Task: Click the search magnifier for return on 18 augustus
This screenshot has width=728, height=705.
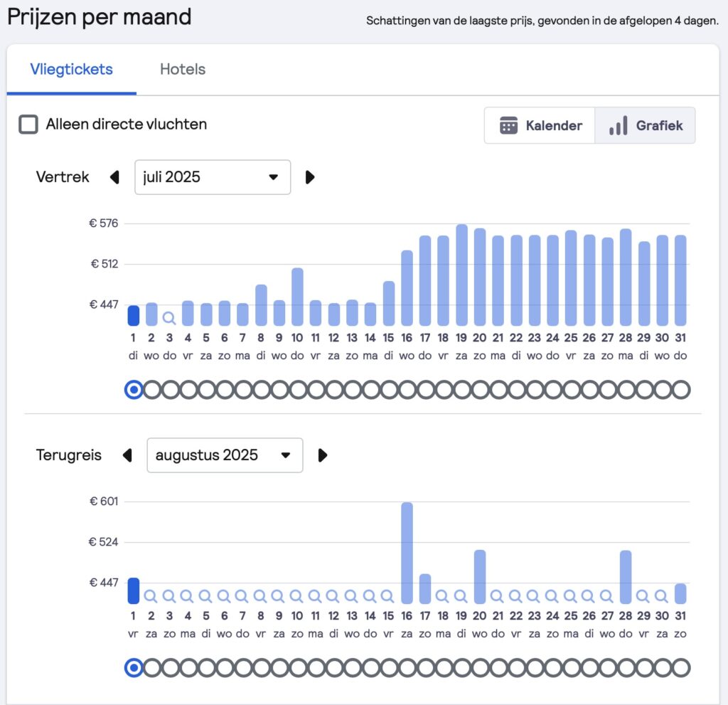Action: pyautogui.click(x=442, y=595)
